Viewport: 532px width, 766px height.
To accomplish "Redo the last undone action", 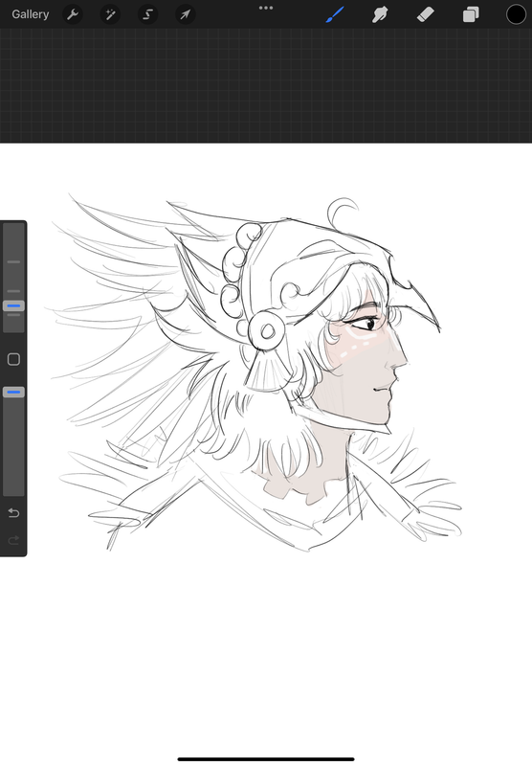I will coord(13,540).
